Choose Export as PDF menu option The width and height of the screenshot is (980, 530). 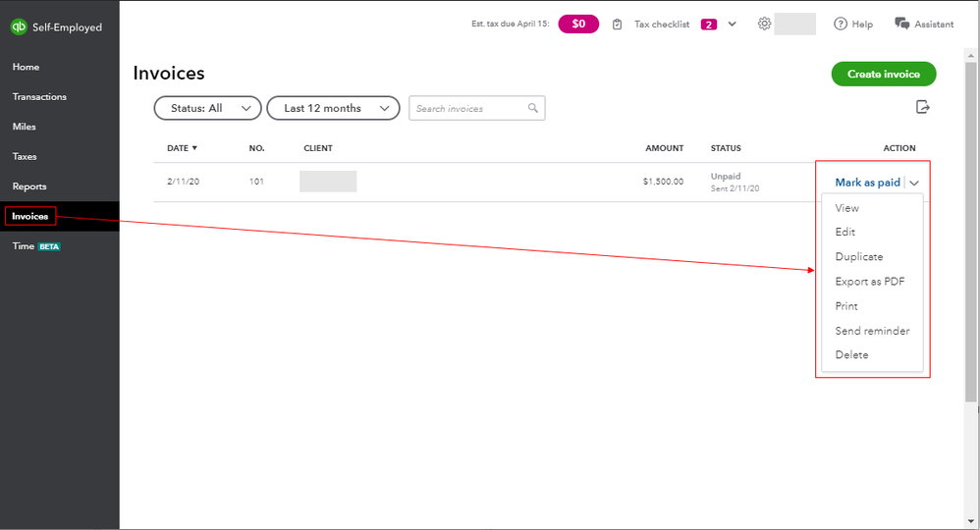(x=870, y=282)
